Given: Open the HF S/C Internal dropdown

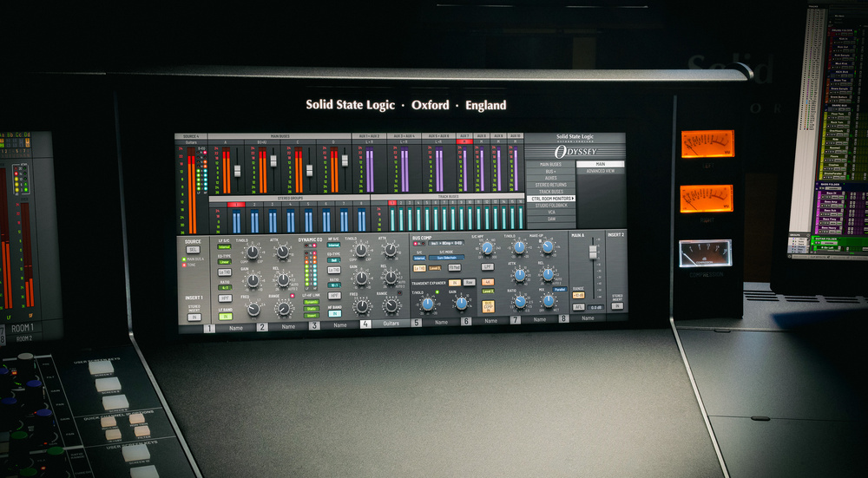Looking at the screenshot, I should 334,246.
